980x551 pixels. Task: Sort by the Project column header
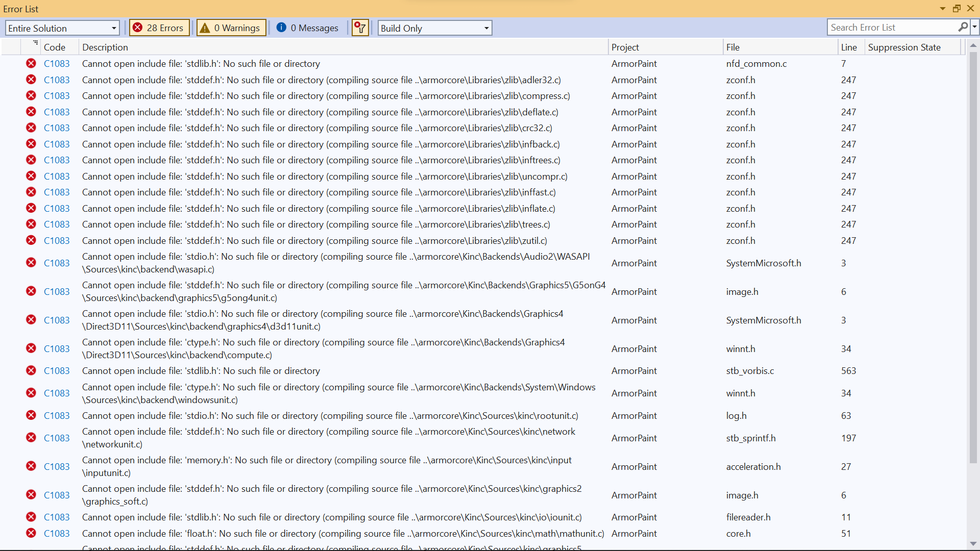(625, 47)
